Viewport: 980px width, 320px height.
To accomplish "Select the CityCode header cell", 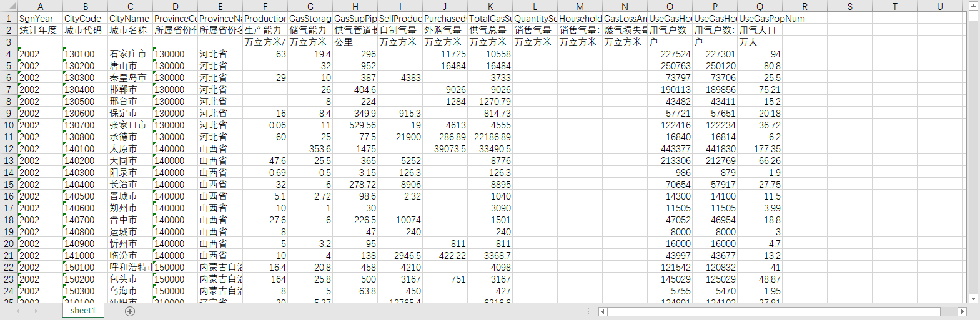I will pyautogui.click(x=85, y=19).
